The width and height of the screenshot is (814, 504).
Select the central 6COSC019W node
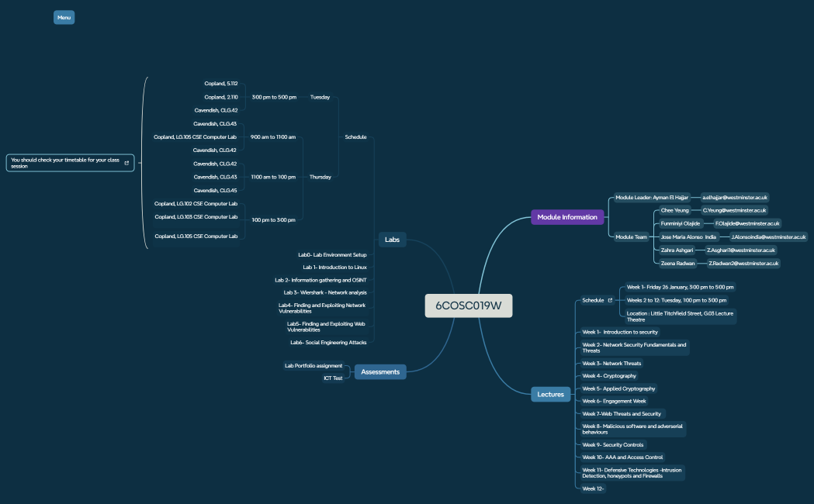(468, 306)
